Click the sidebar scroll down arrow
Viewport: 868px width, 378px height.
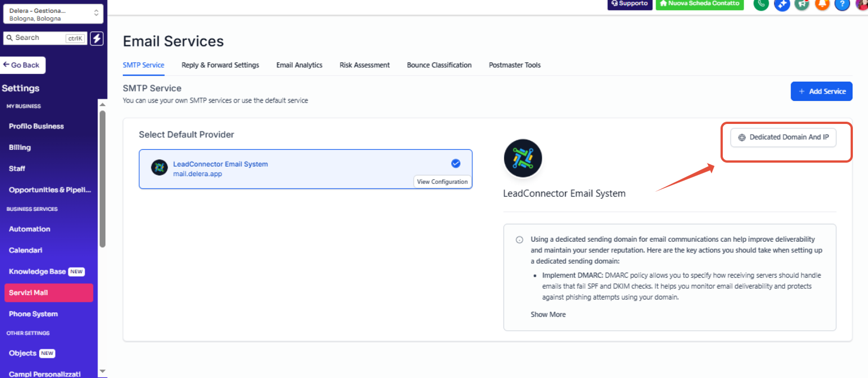coord(102,371)
